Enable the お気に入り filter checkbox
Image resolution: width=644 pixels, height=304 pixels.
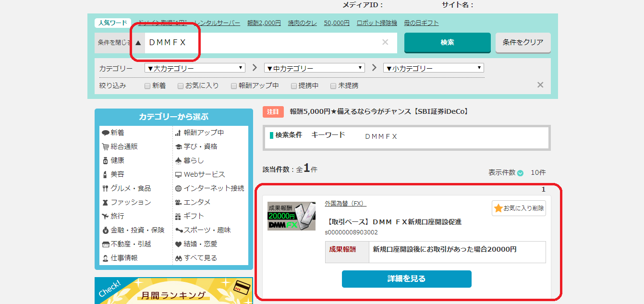point(181,86)
